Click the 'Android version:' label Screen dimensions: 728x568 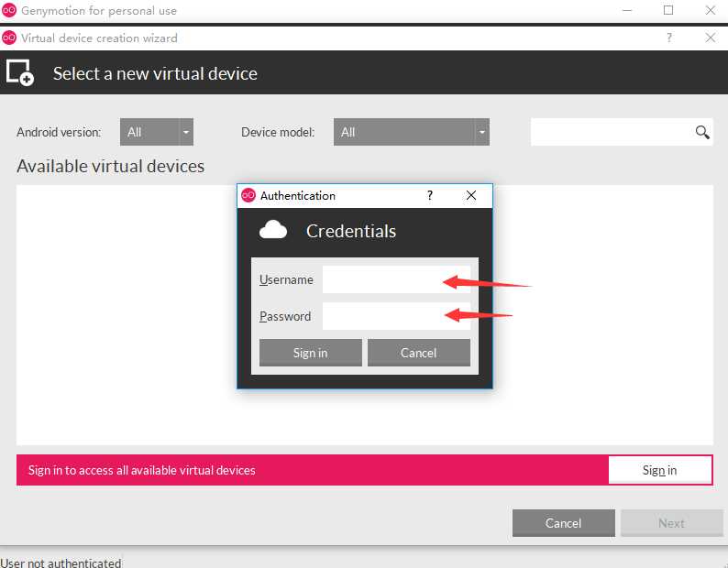point(59,132)
